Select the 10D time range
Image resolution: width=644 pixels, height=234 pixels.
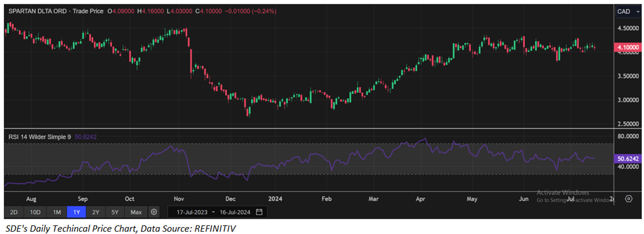[35, 212]
